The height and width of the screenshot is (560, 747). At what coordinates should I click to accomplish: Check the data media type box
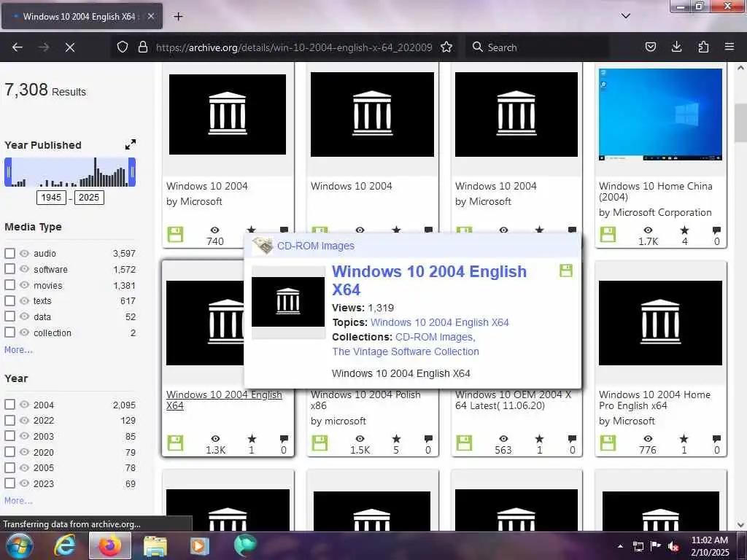9,316
